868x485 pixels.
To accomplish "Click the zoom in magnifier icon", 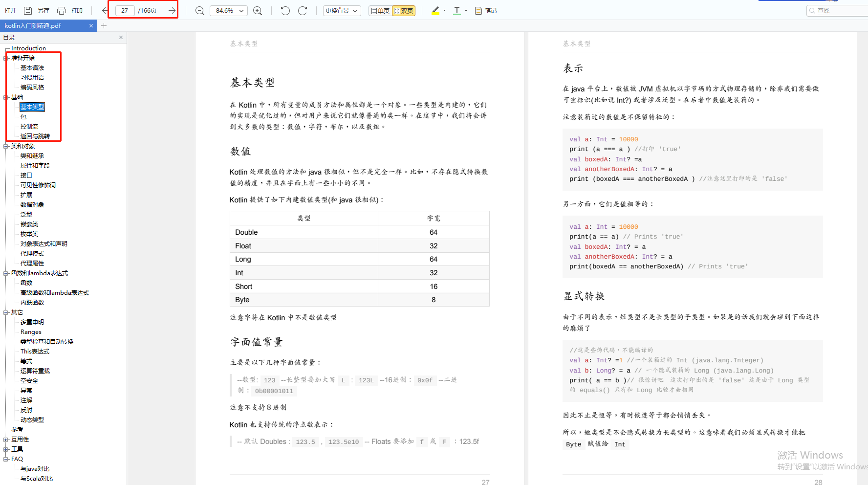I will pos(258,10).
